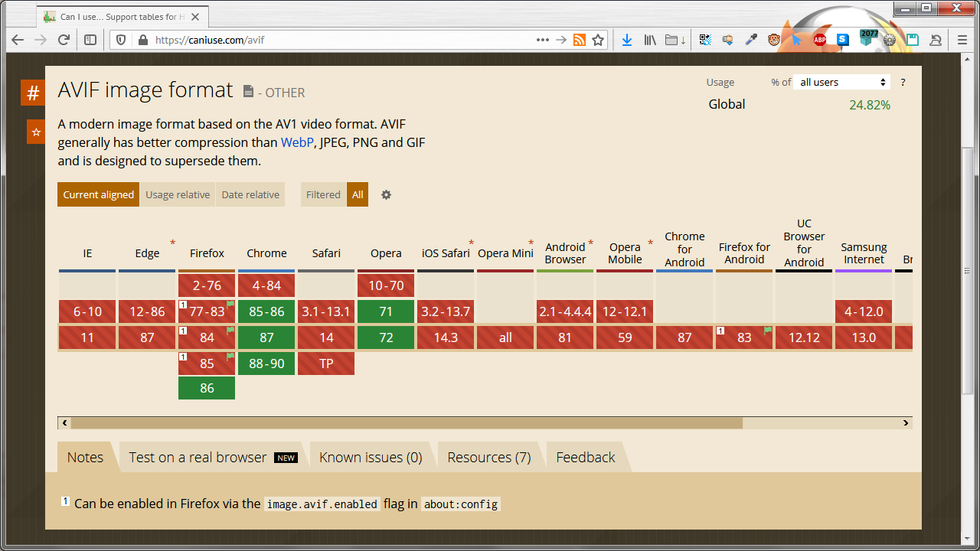Click Samsung Internet 13.0 cell
The image size is (980, 551).
(x=864, y=337)
